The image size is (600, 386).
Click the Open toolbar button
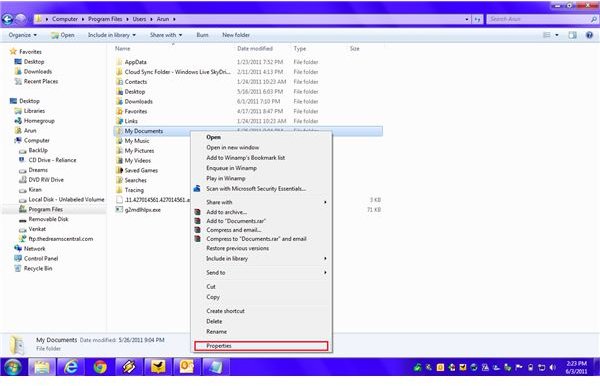pyautogui.click(x=63, y=35)
